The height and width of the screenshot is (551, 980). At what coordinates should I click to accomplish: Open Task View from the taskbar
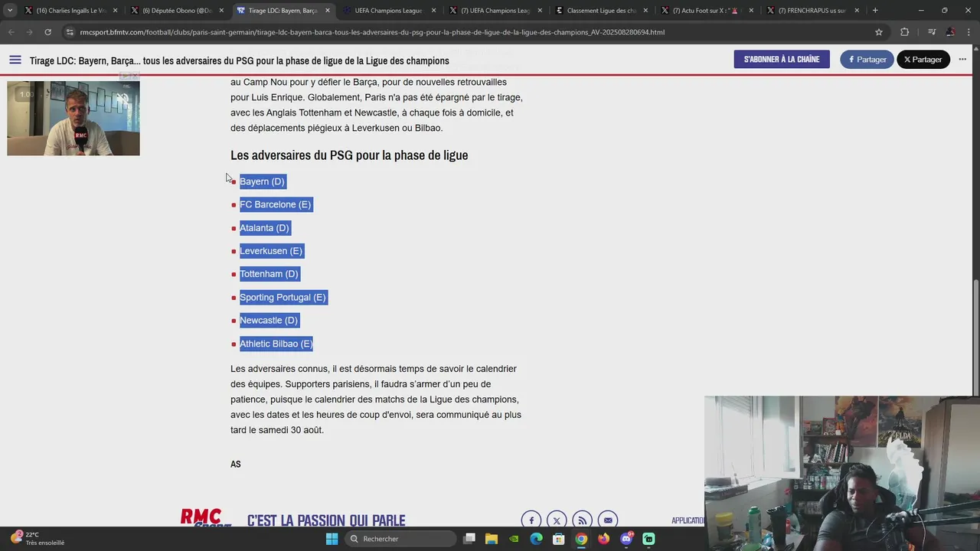pyautogui.click(x=469, y=539)
